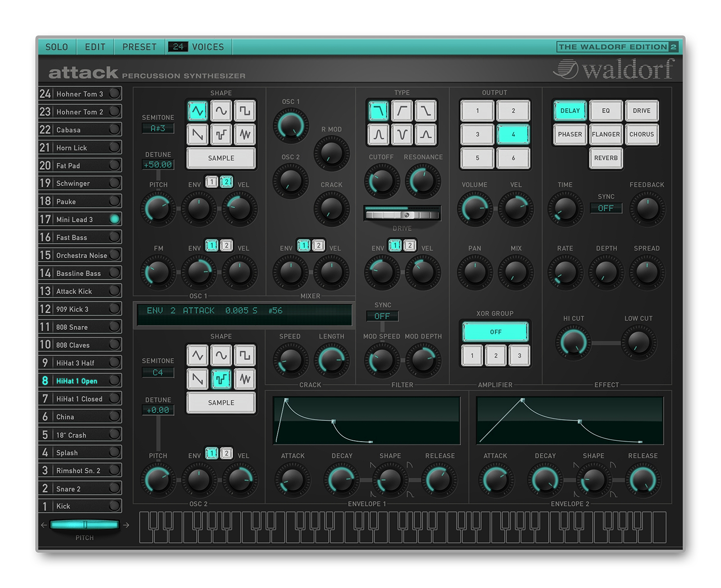The width and height of the screenshot is (721, 588).
Task: Select the FLANGER effect button
Action: [606, 134]
